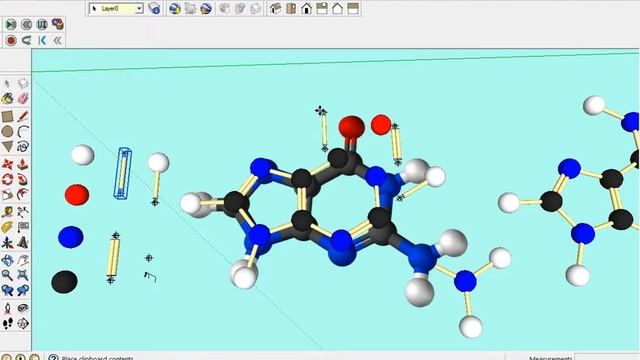Pick the red oxygen sphere in left palette
The width and height of the screenshot is (640, 360).
(77, 195)
